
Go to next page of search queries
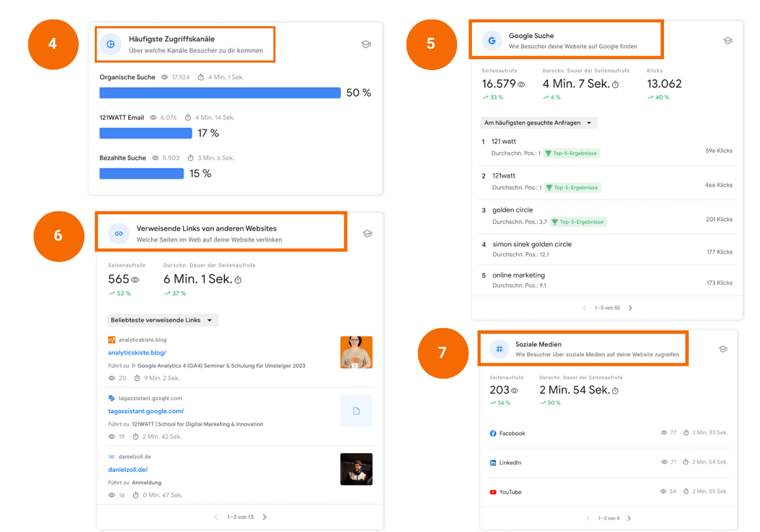630,308
